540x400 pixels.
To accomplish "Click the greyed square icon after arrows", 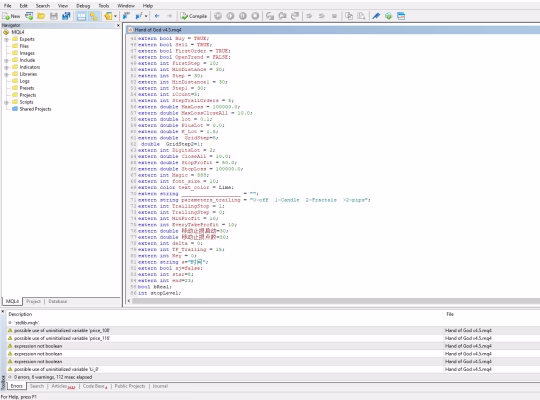I will (x=334, y=16).
